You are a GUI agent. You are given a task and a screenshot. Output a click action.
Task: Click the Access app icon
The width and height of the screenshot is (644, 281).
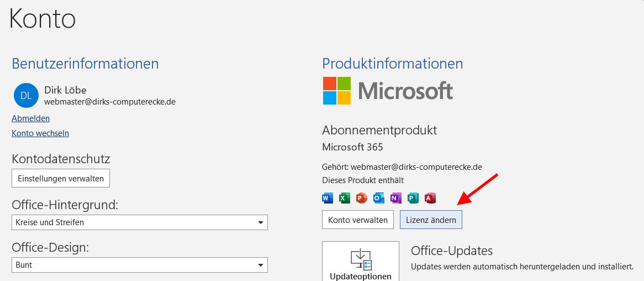[430, 199]
